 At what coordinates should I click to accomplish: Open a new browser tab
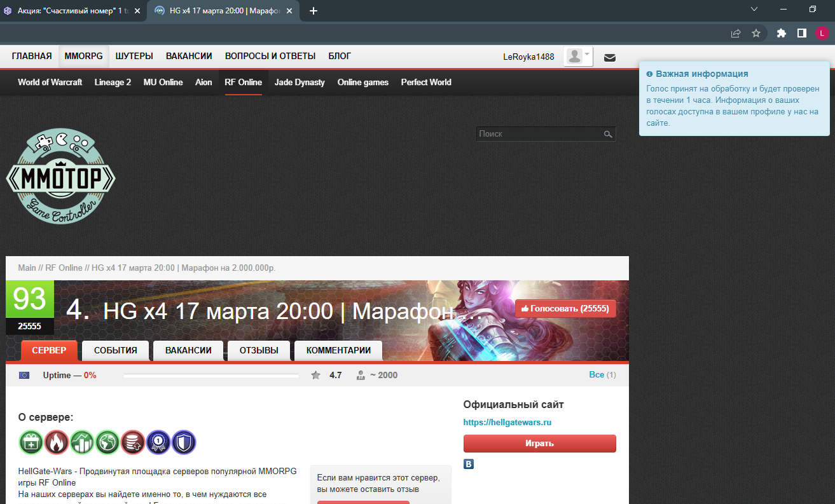click(x=313, y=10)
